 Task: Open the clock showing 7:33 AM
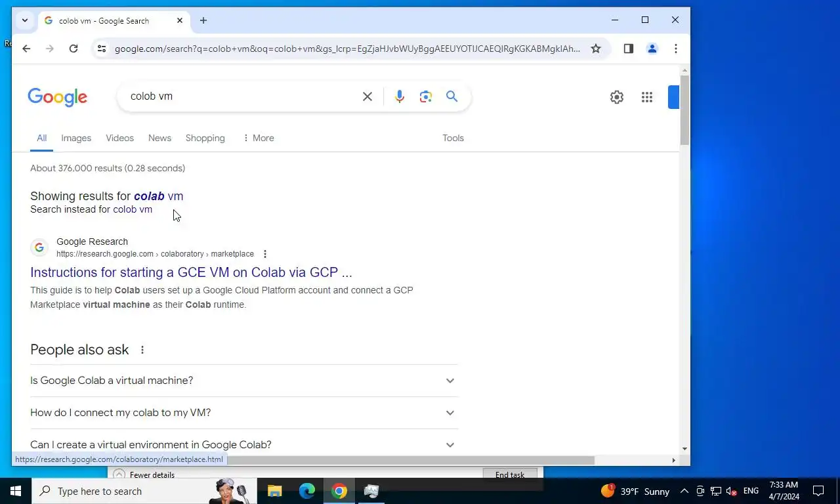point(784,491)
